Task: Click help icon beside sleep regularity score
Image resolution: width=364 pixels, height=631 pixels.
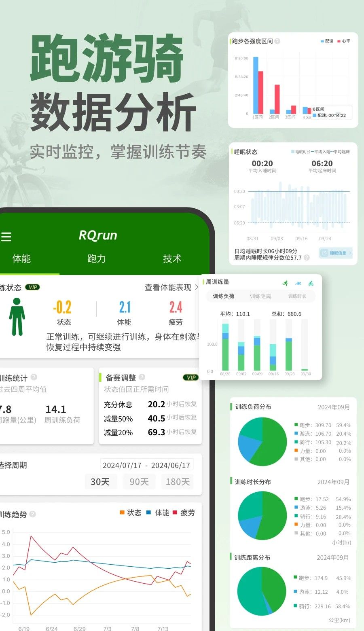Action: [x=307, y=258]
